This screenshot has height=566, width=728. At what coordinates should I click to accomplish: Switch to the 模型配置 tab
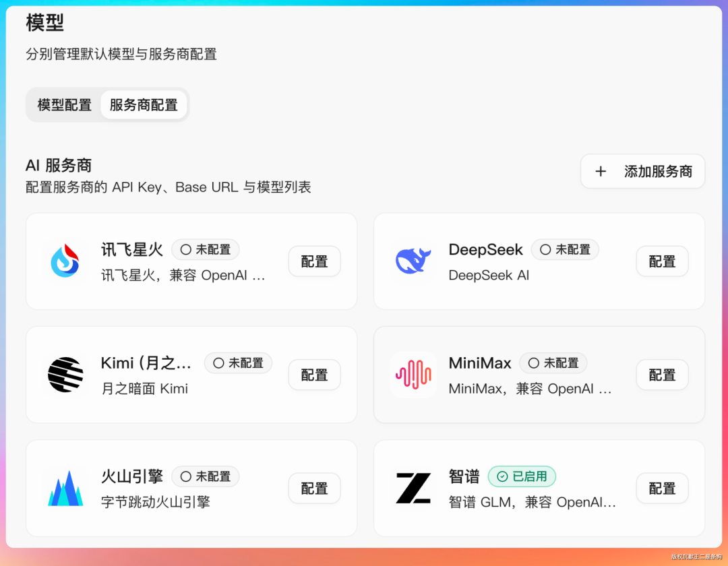[64, 105]
